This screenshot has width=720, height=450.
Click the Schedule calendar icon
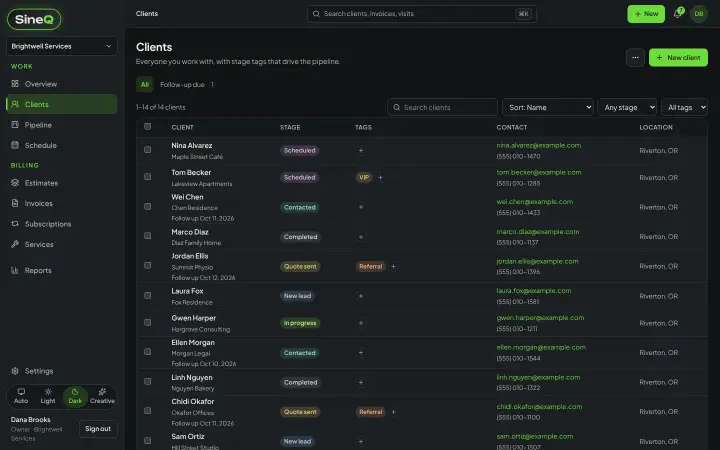pos(15,145)
